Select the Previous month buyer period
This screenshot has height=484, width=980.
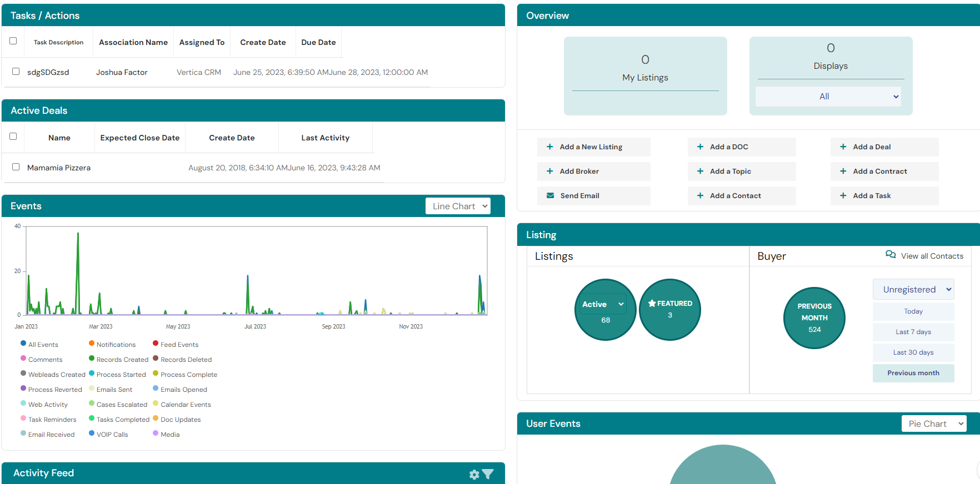(913, 373)
